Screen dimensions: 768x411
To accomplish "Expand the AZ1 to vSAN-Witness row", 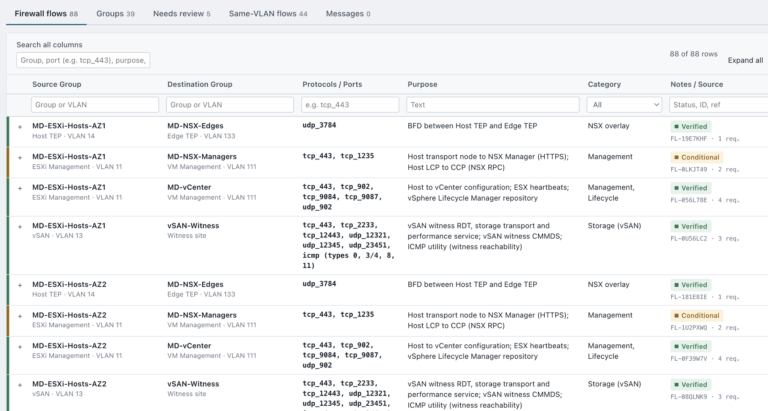I will click(x=20, y=227).
